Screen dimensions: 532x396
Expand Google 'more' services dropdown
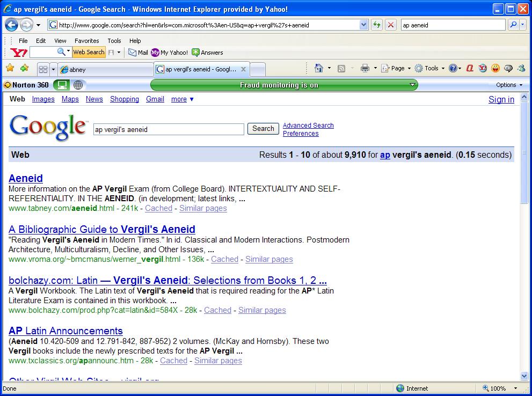pos(183,99)
